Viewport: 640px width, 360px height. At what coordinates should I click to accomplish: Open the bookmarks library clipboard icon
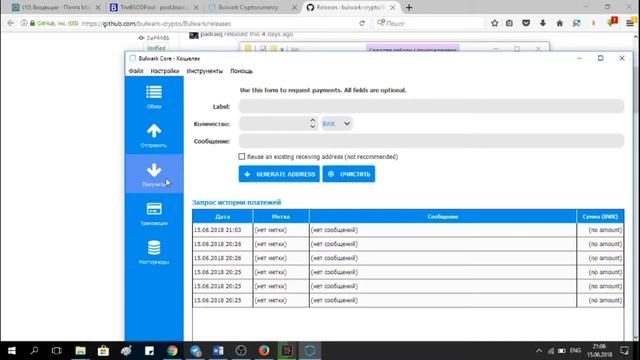coord(509,23)
